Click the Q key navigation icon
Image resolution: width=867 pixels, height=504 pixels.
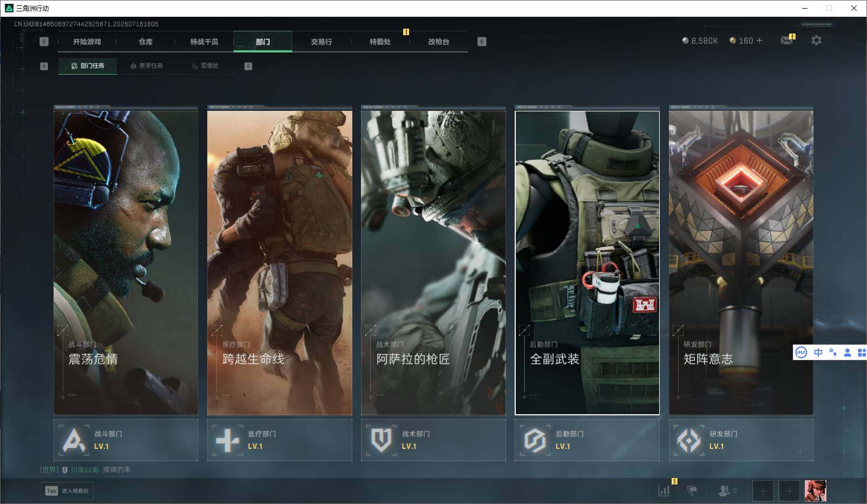[x=44, y=42]
